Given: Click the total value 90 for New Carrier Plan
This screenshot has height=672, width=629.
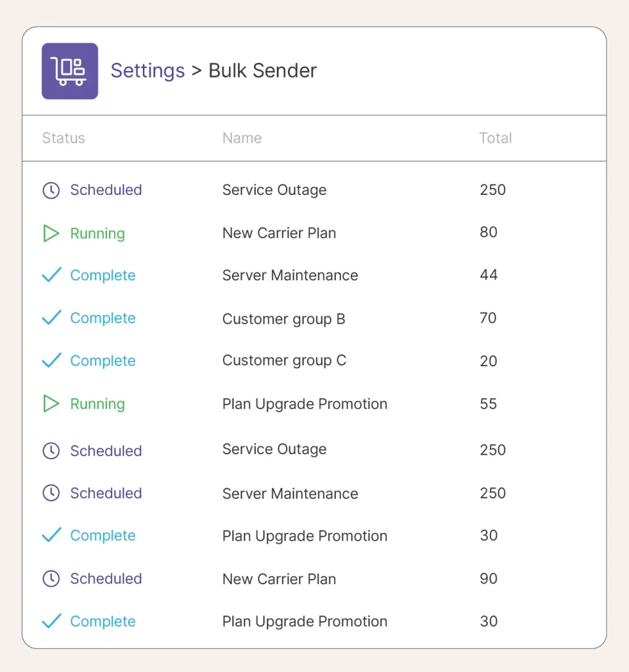Looking at the screenshot, I should [x=489, y=578].
